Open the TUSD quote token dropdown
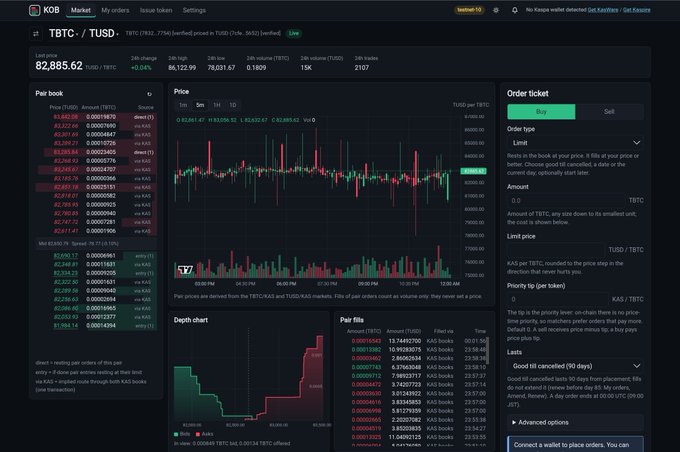 [x=104, y=33]
